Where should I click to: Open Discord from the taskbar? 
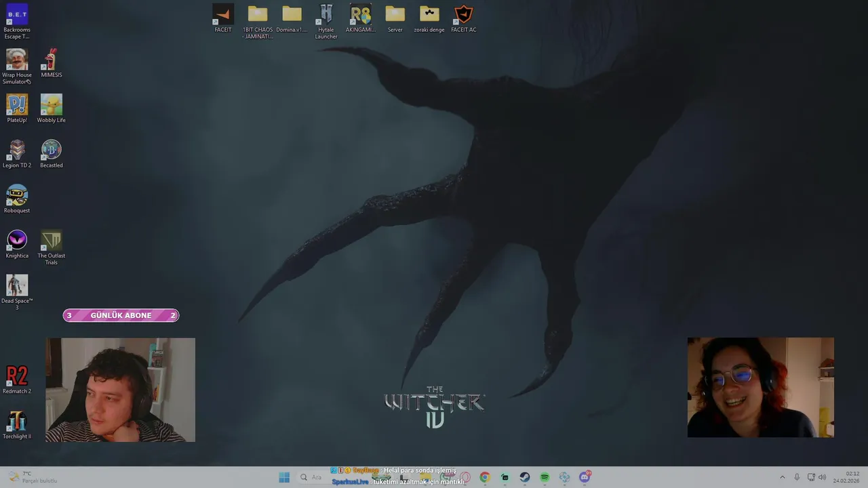pyautogui.click(x=585, y=477)
